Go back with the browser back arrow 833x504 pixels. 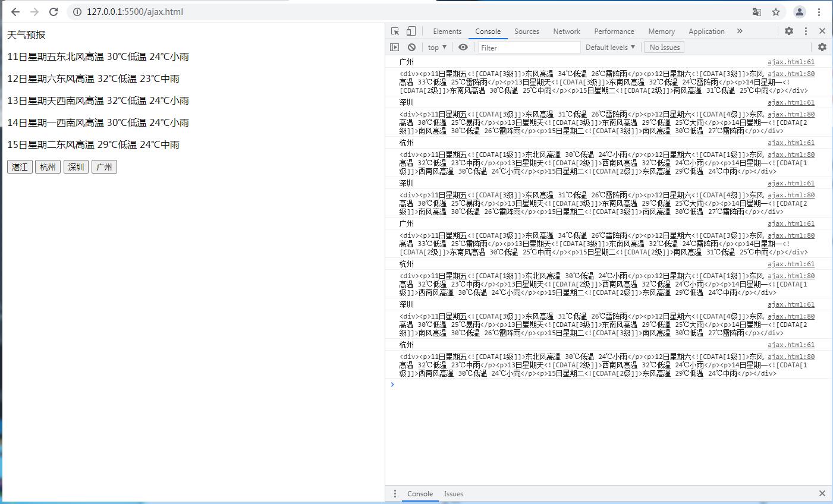(15, 12)
